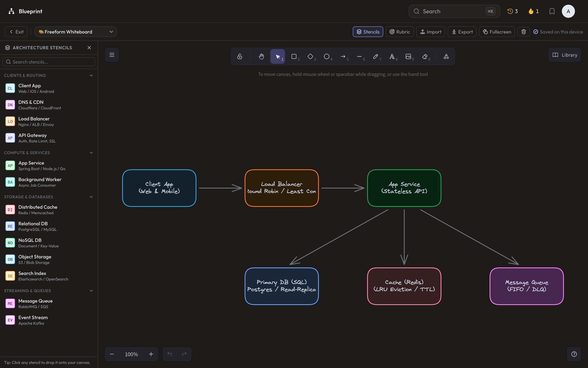Open the user avatar A menu
The image size is (588, 368).
[568, 11]
